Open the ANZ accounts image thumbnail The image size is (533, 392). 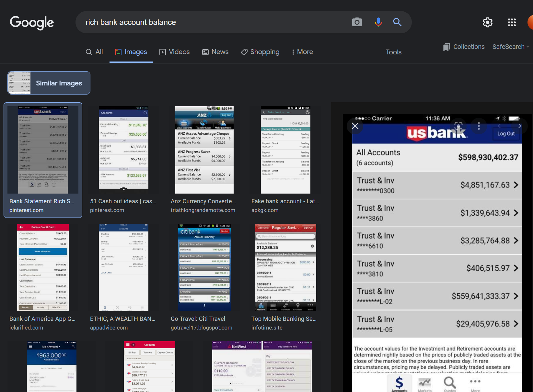tap(204, 150)
